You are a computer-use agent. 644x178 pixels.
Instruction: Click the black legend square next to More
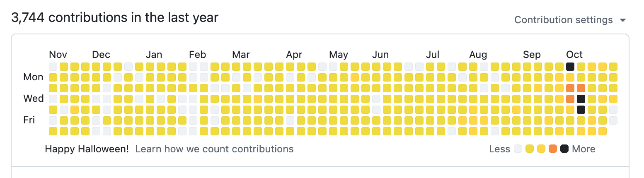[564, 149]
